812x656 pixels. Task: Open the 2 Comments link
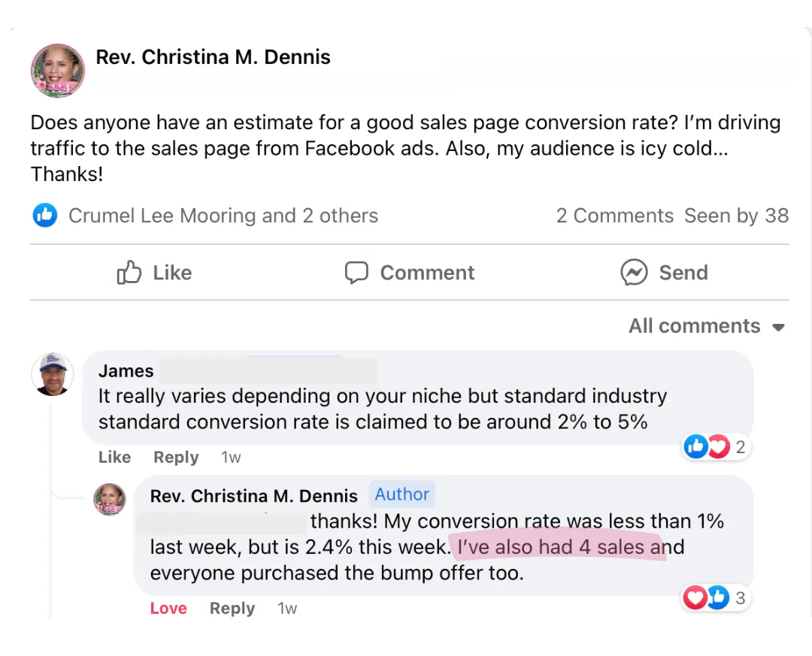point(614,216)
